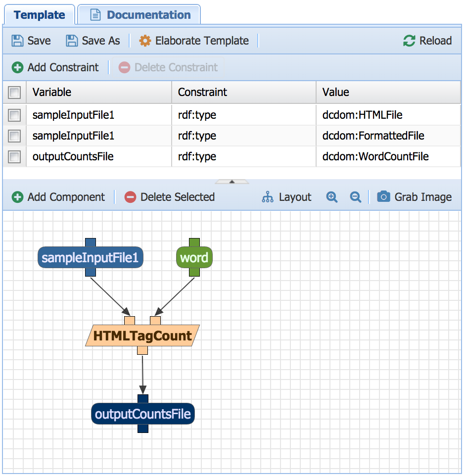Reload the template using the green arrows
Viewport: 465px width, 476px height.
(409, 41)
